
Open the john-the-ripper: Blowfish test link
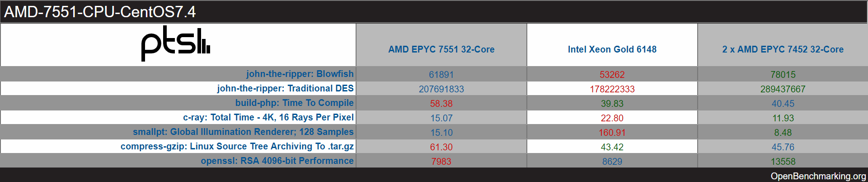click(300, 74)
